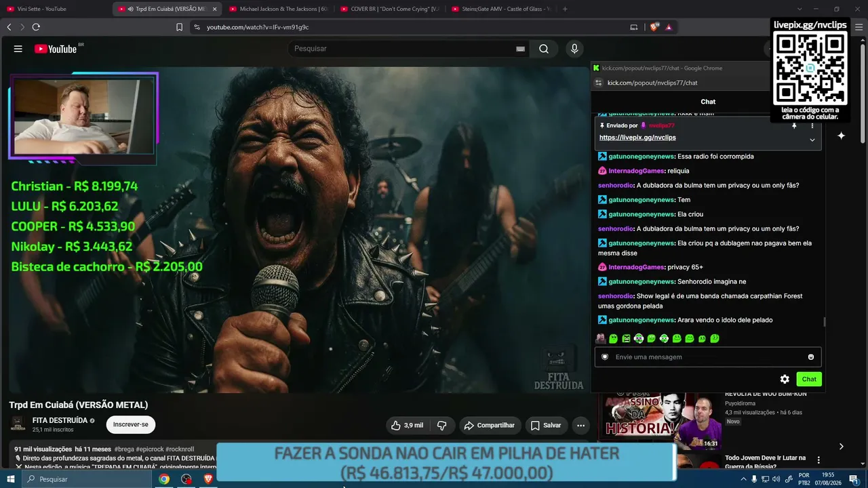Open the Todo Jovem Deve Ir Lutar video
Image resolution: width=868 pixels, height=488 pixels.
tap(766, 463)
